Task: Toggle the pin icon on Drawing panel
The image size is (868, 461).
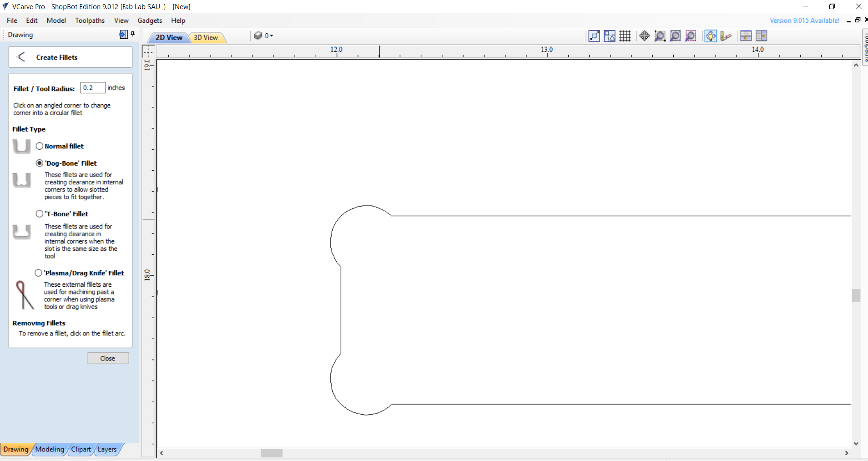Action: tap(133, 34)
